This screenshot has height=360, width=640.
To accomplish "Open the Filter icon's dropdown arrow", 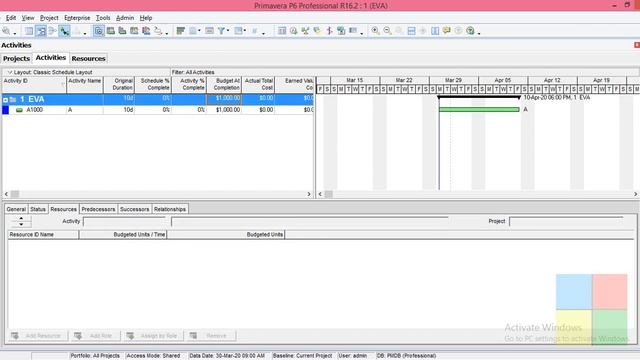I will pos(228,31).
